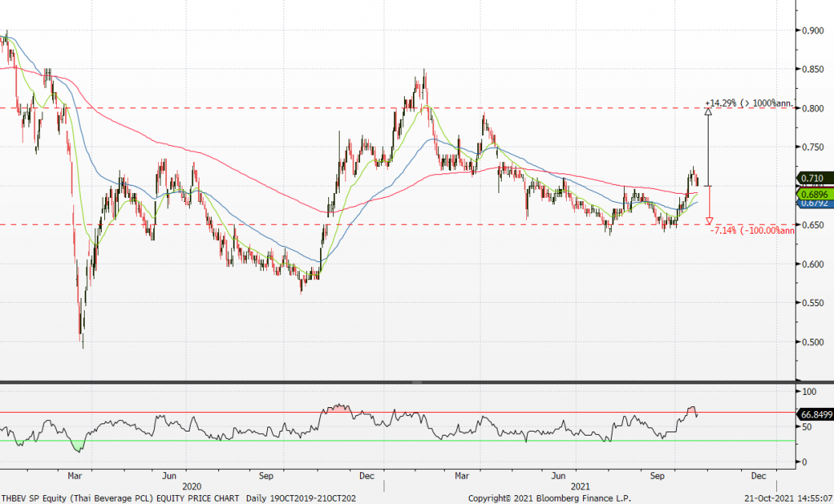Select the upward arrowhead at the 0.800 target

(708, 112)
